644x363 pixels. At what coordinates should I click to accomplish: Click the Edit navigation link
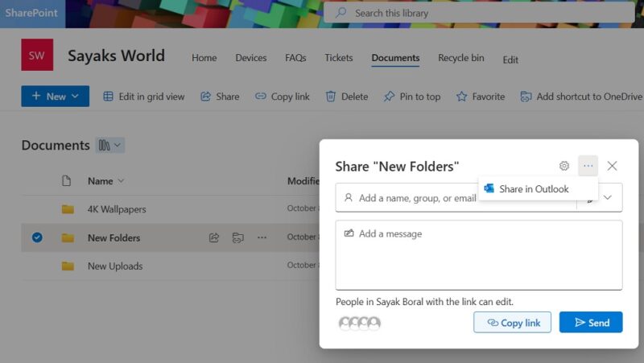pos(510,60)
